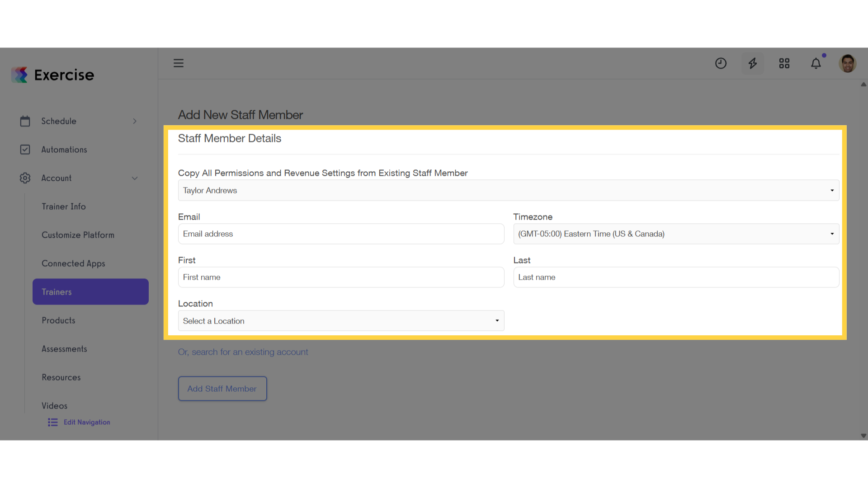Click the Add New Staff Member heading
Image resolution: width=868 pixels, height=488 pixels.
coord(241,115)
